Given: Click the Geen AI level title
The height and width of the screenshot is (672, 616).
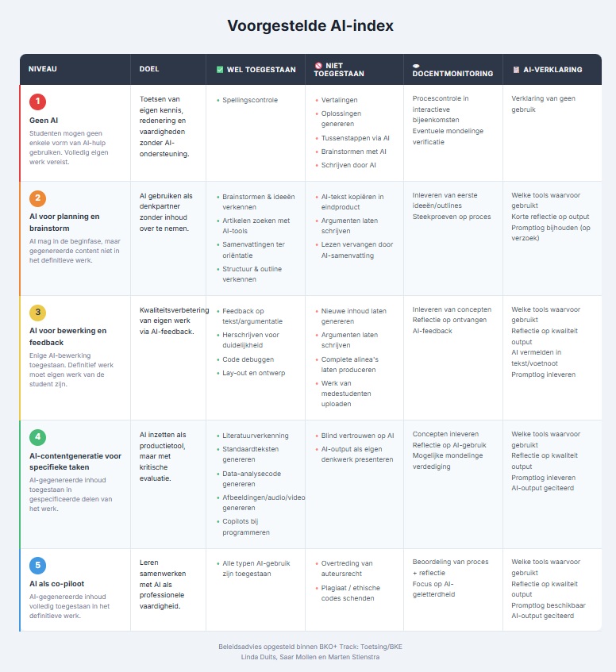Looking at the screenshot, I should point(43,121).
